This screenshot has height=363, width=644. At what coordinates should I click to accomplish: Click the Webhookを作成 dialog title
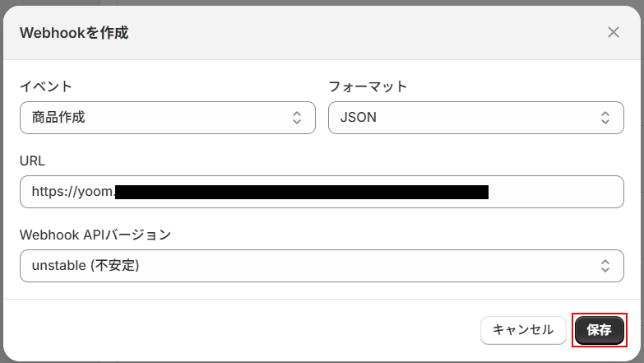coord(74,33)
